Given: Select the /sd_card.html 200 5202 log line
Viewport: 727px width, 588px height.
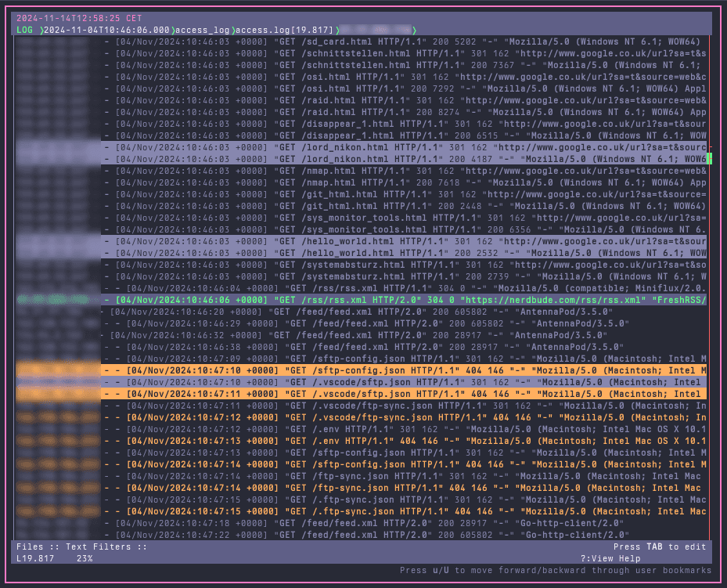Looking at the screenshot, I should coord(407,41).
